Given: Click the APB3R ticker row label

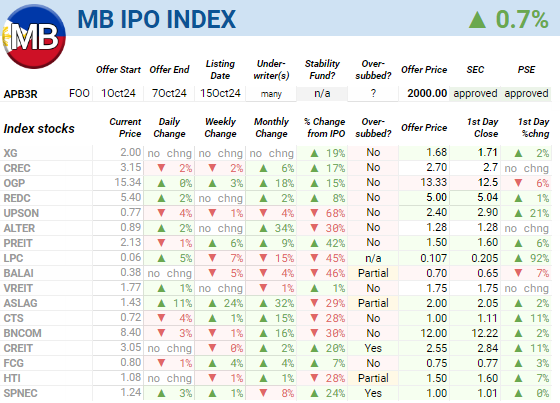Looking at the screenshot, I should coord(20,94).
